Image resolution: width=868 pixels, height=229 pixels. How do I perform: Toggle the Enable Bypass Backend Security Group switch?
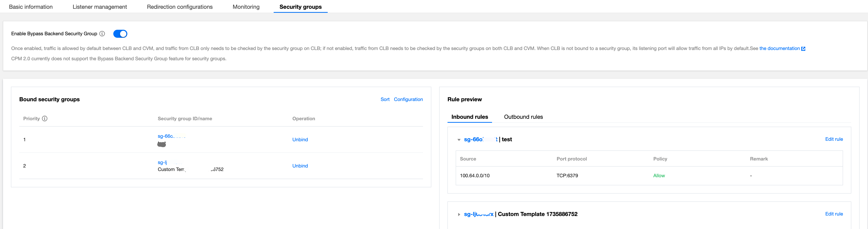[120, 34]
